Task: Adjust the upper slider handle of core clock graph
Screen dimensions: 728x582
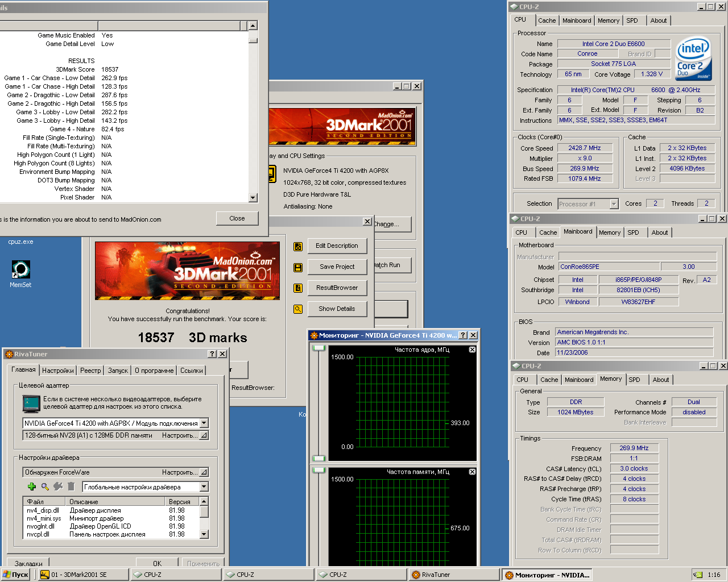Action: [x=319, y=348]
